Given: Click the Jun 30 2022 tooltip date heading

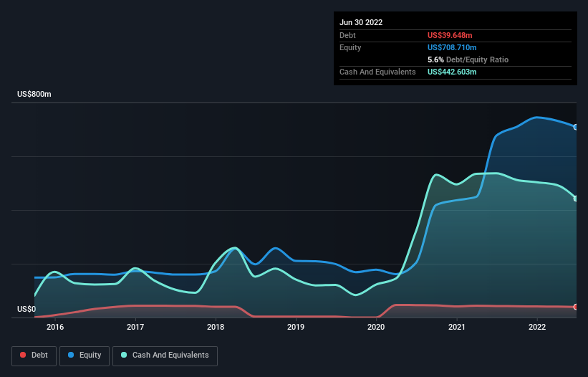Looking at the screenshot, I should (x=361, y=22).
